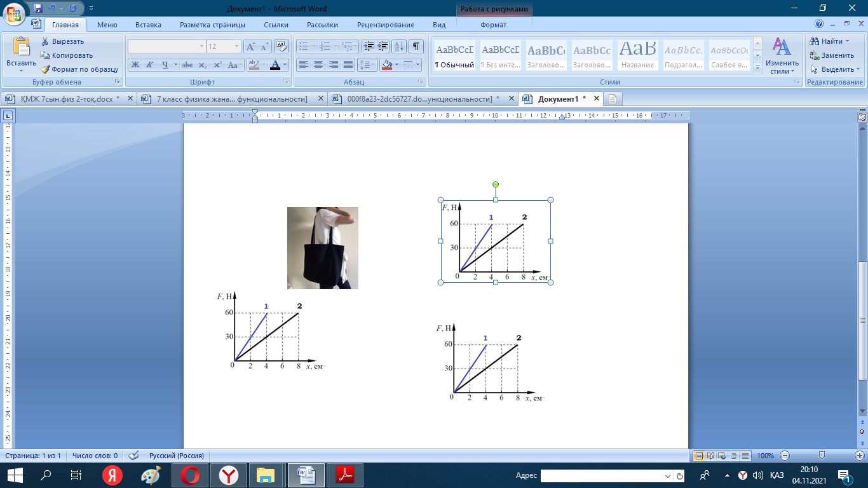Image resolution: width=868 pixels, height=488 pixels.
Task: Toggle italic К formatting
Action: tap(150, 65)
